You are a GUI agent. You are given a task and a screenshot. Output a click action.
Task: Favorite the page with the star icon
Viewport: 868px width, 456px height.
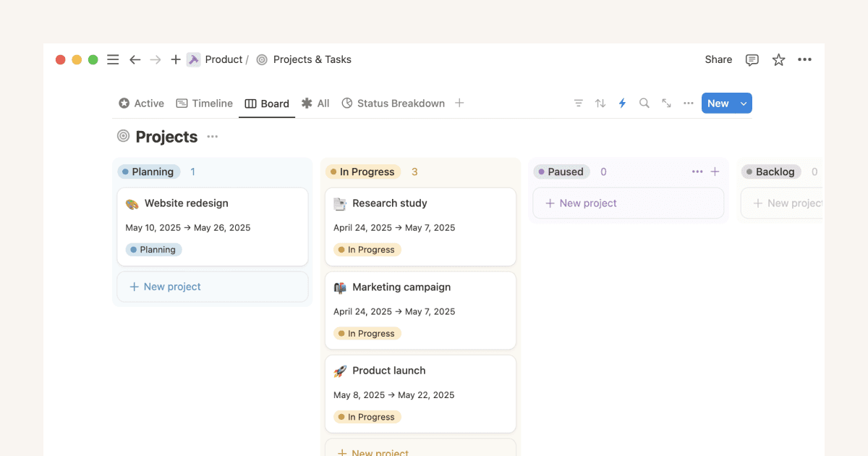coord(778,59)
